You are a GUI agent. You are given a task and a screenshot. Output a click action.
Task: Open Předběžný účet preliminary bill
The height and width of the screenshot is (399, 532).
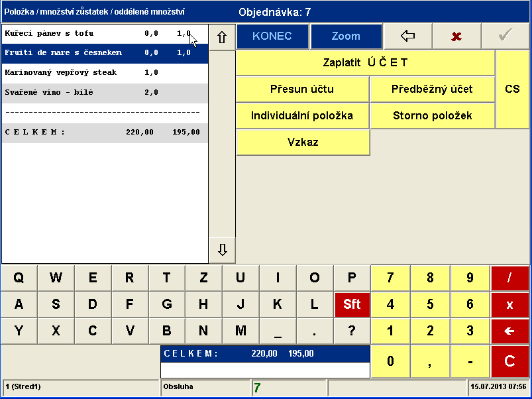point(432,89)
